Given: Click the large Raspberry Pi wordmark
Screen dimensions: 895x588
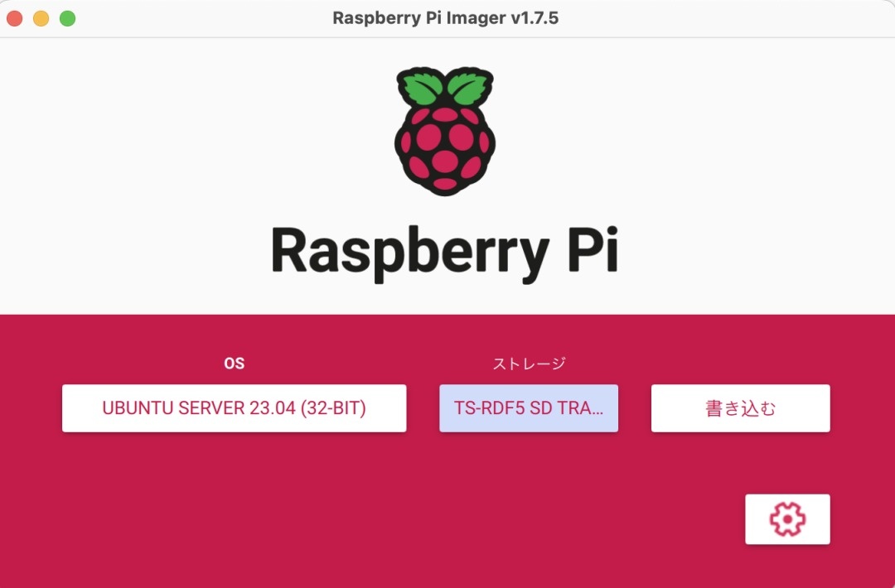Looking at the screenshot, I should click(x=445, y=252).
